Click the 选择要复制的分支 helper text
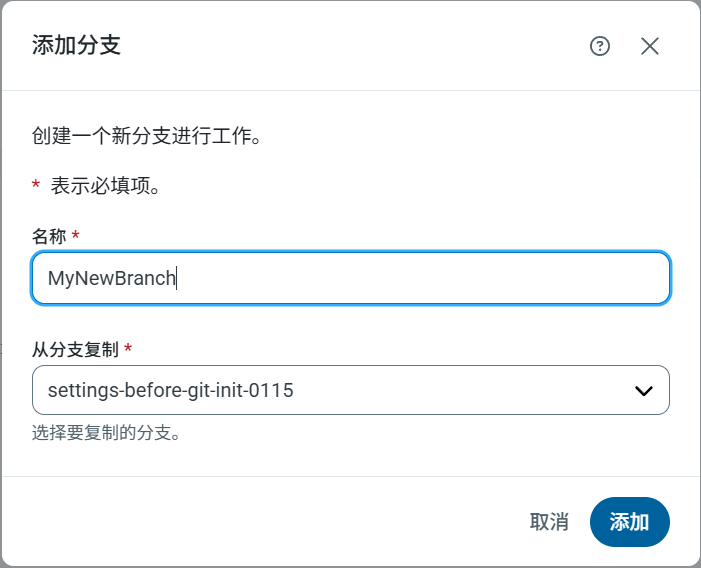The image size is (701, 568). click(x=106, y=433)
